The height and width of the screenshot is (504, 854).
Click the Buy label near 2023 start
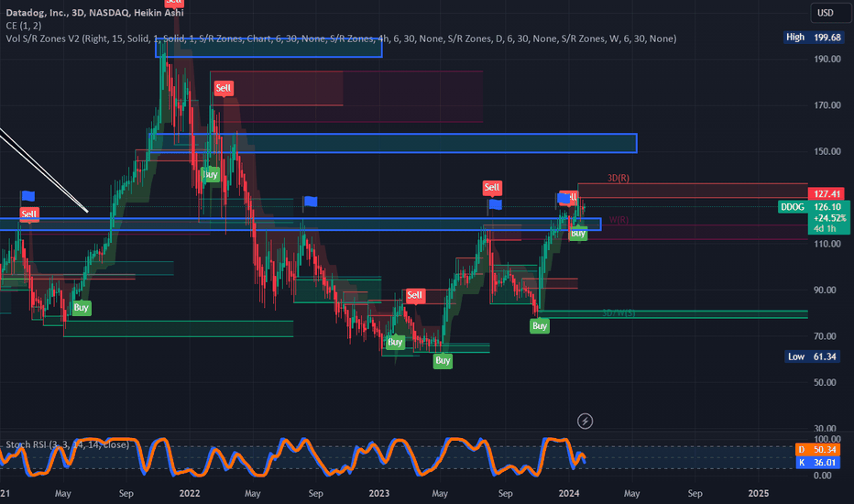coord(395,342)
